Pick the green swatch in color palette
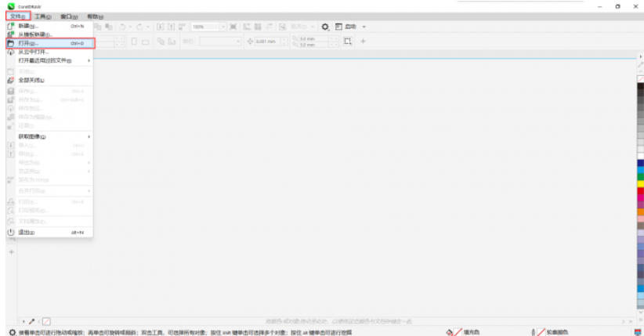This screenshot has width=644, height=336. [x=640, y=177]
